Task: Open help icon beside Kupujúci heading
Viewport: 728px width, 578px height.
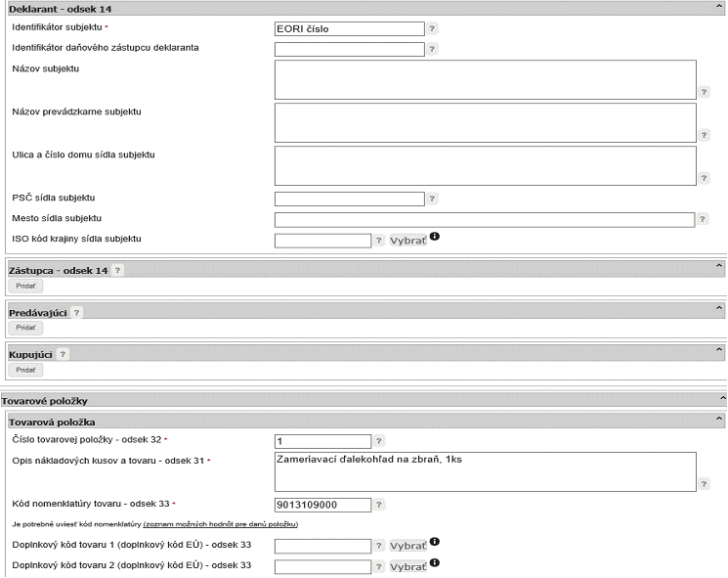Action: (63, 354)
